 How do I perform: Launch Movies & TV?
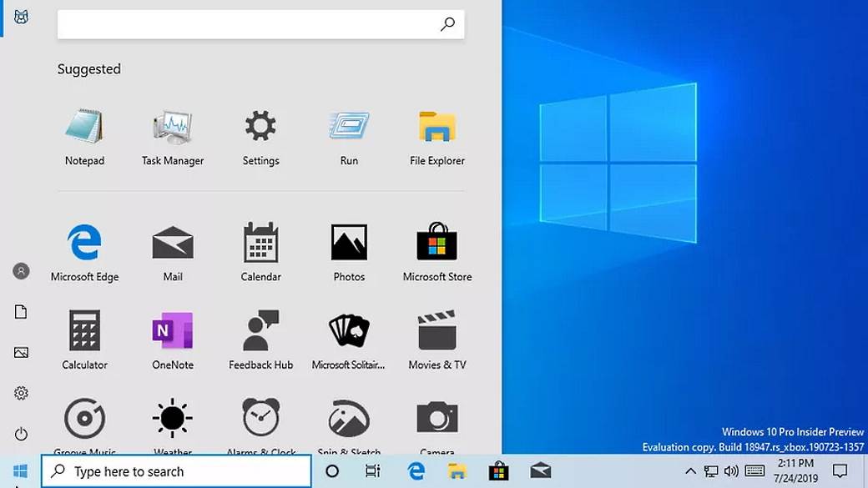coord(437,334)
